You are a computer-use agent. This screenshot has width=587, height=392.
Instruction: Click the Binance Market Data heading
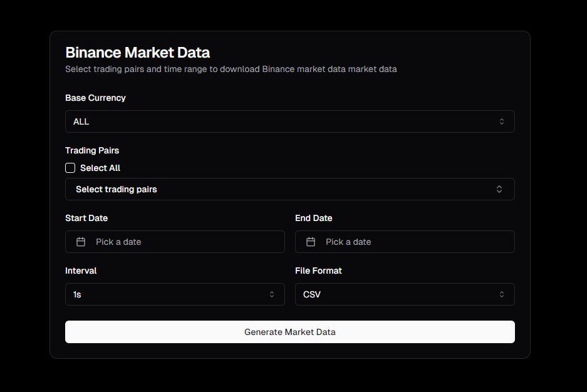pyautogui.click(x=137, y=53)
